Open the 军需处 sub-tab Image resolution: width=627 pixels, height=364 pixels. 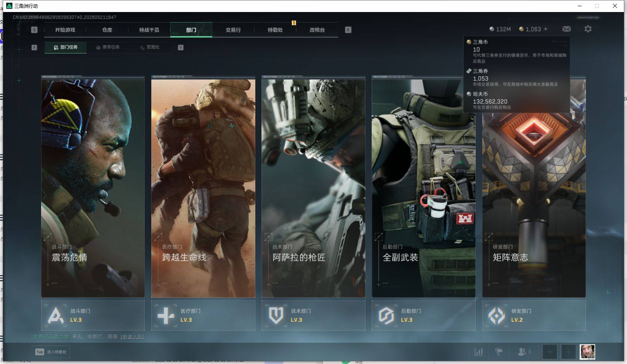(150, 47)
